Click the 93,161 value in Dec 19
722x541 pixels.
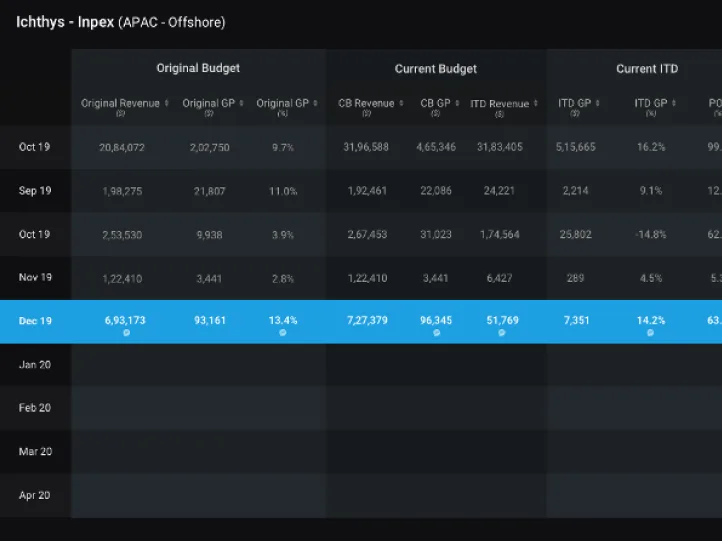[x=210, y=320]
